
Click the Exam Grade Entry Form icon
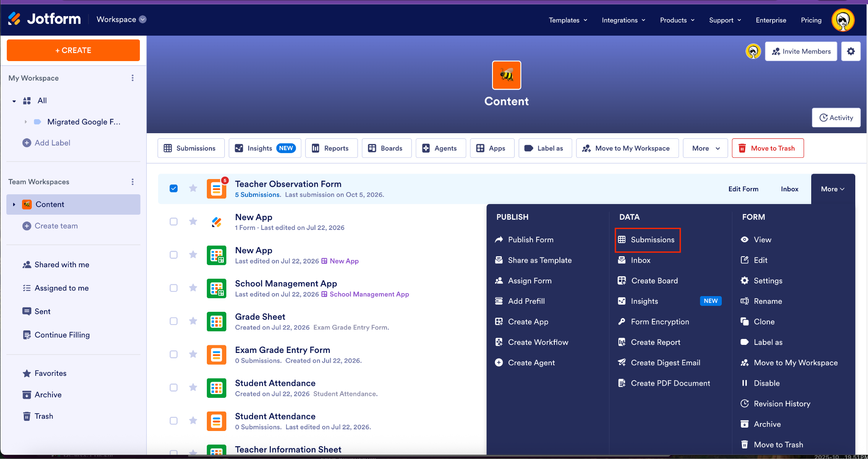pyautogui.click(x=217, y=355)
